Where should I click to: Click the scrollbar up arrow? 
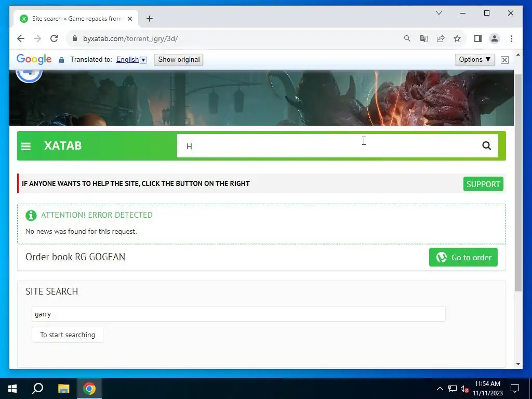tap(518, 55)
